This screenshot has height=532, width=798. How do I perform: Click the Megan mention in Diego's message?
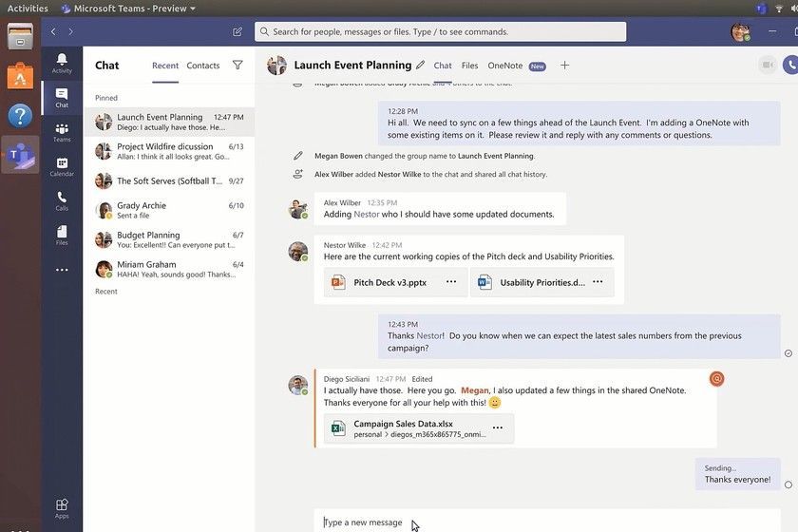(474, 390)
